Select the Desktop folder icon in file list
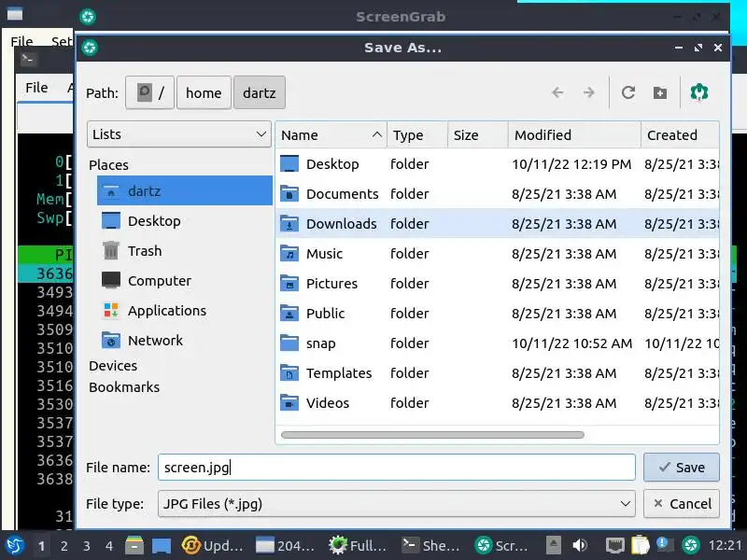The width and height of the screenshot is (747, 560). [289, 164]
